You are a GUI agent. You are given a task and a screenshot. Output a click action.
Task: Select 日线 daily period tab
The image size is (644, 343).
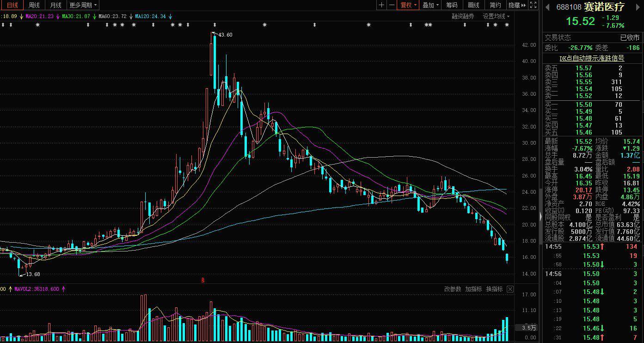[12, 5]
